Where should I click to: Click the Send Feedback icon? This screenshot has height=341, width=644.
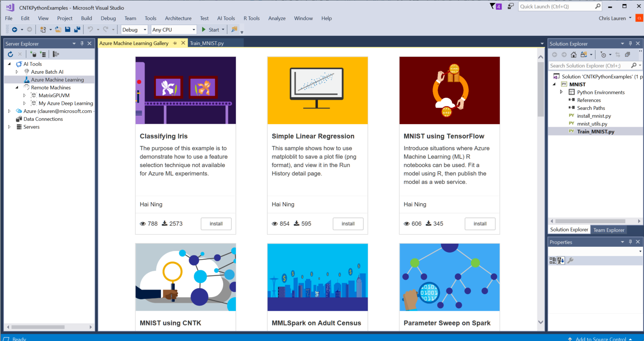(x=510, y=6)
